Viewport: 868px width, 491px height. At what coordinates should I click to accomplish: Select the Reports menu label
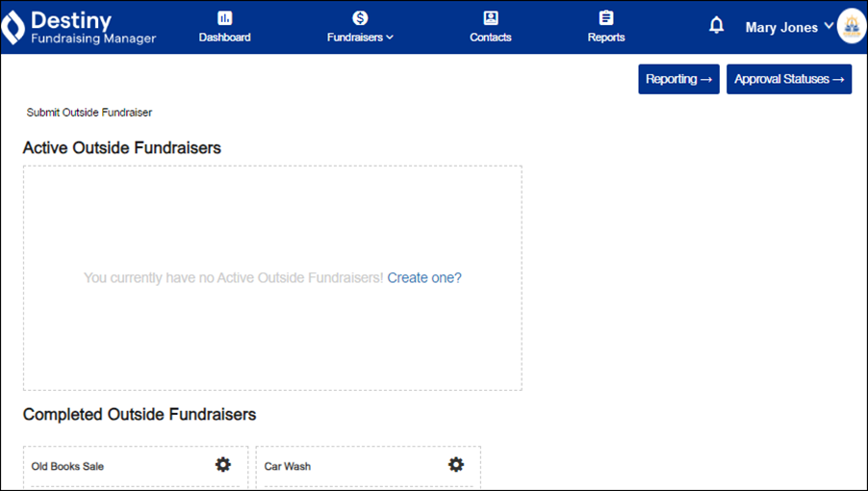[606, 38]
